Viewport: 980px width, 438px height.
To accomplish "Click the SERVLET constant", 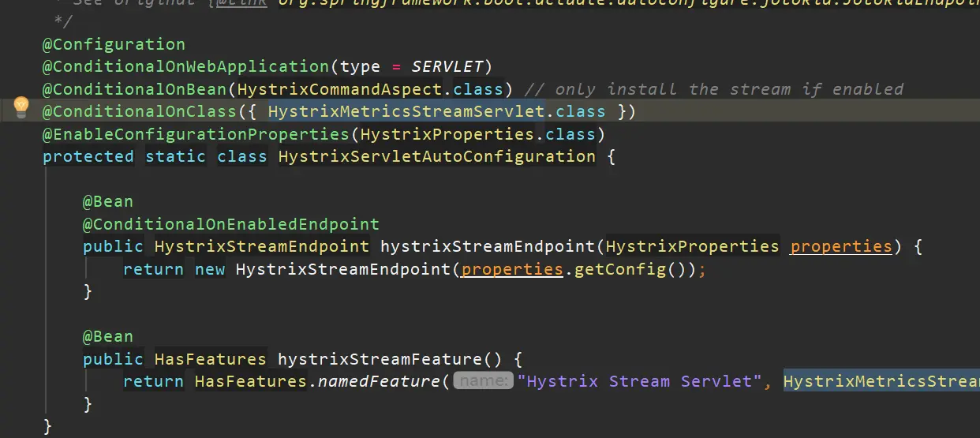I will click(447, 66).
